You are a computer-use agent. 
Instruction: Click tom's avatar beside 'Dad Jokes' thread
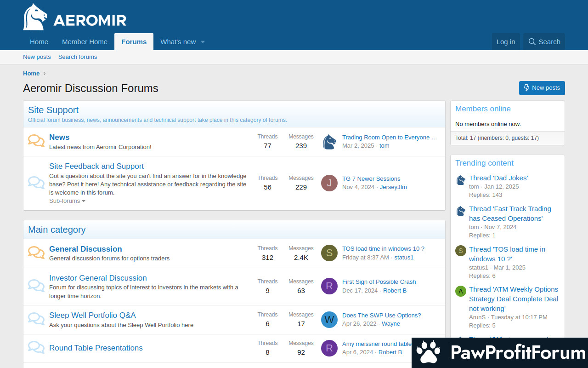click(x=461, y=180)
